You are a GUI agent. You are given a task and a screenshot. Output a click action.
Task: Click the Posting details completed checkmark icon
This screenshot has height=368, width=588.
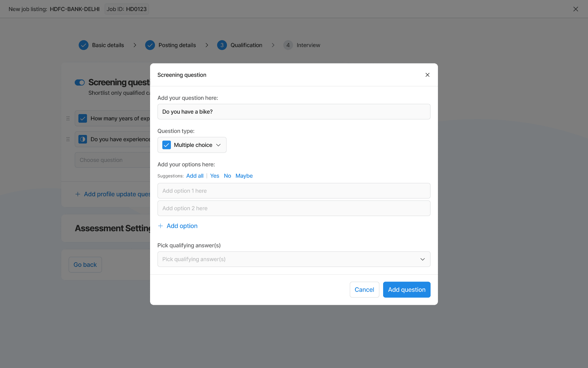click(x=150, y=45)
